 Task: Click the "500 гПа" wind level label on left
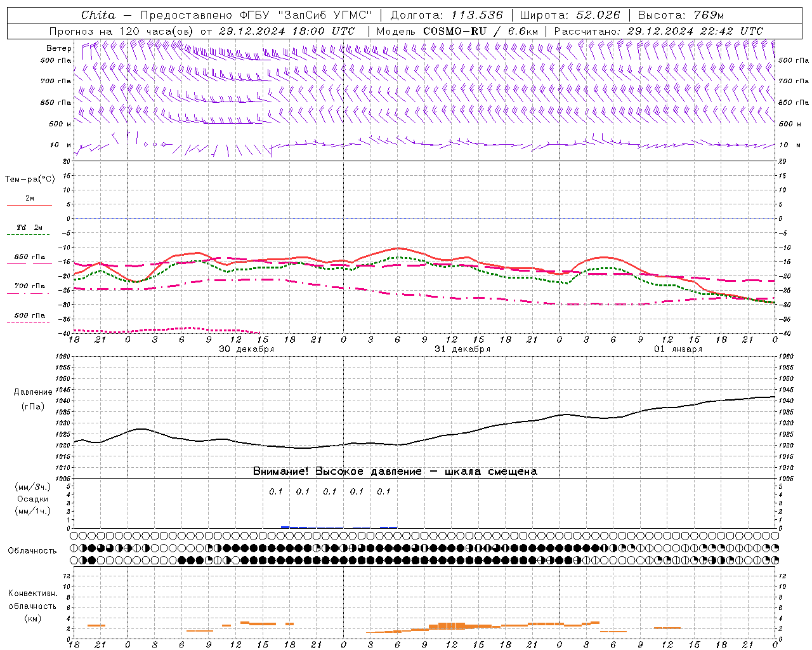pyautogui.click(x=56, y=61)
